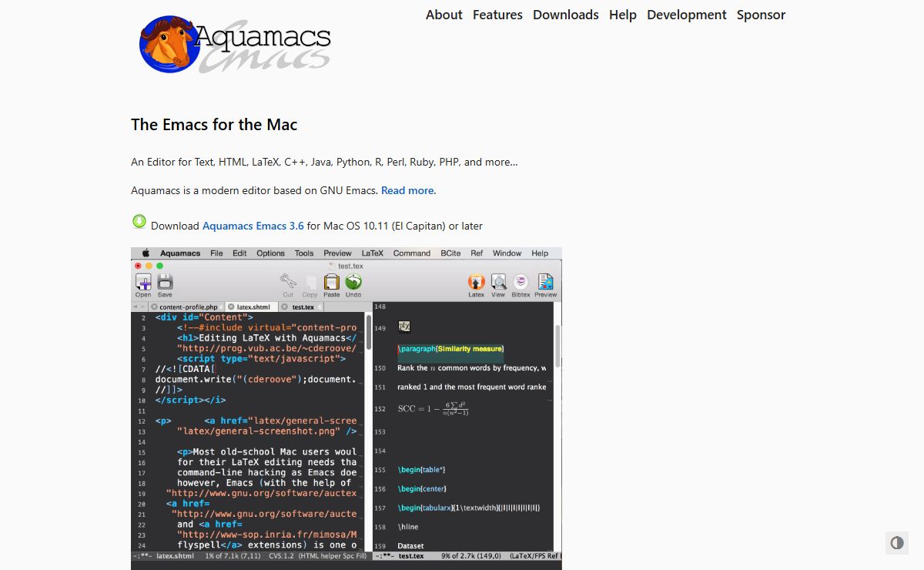Switch to the test.tex tab
The height and width of the screenshot is (570, 924).
tap(303, 307)
